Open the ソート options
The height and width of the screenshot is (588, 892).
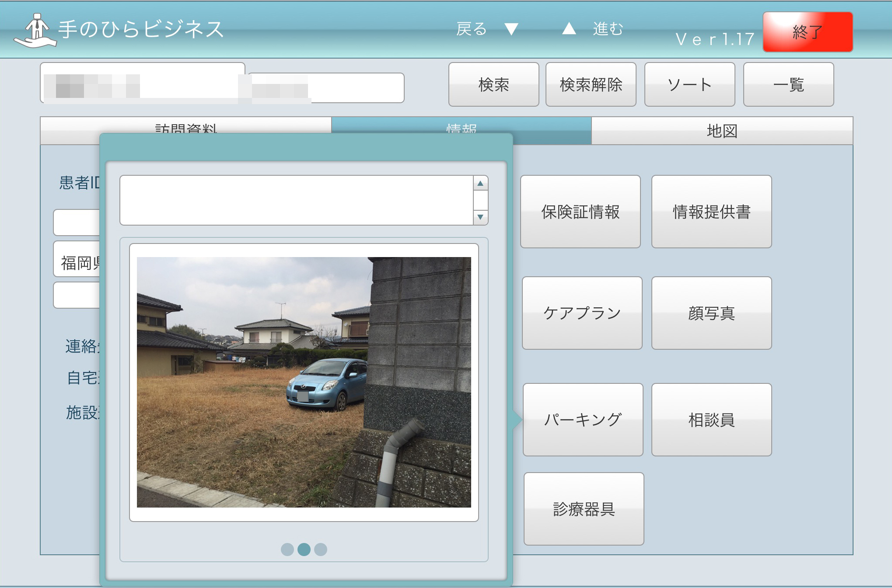tap(689, 84)
